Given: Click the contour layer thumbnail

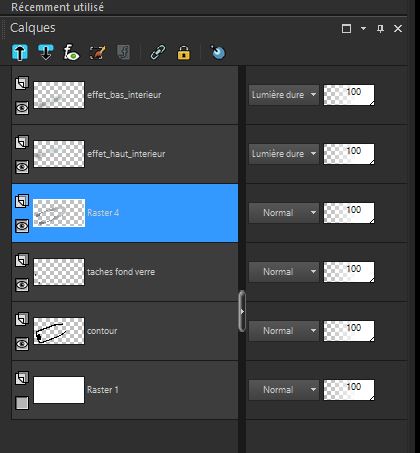Looking at the screenshot, I should [x=59, y=331].
